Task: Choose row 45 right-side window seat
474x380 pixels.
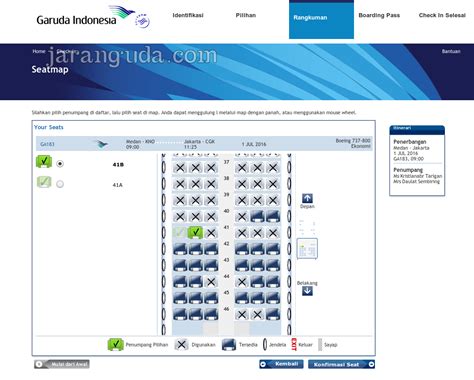Action: pos(273,298)
